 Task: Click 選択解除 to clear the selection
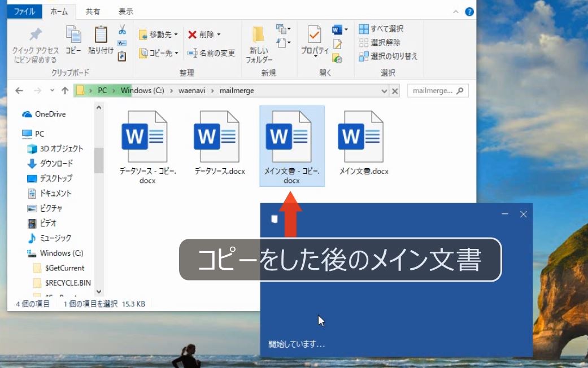click(385, 41)
